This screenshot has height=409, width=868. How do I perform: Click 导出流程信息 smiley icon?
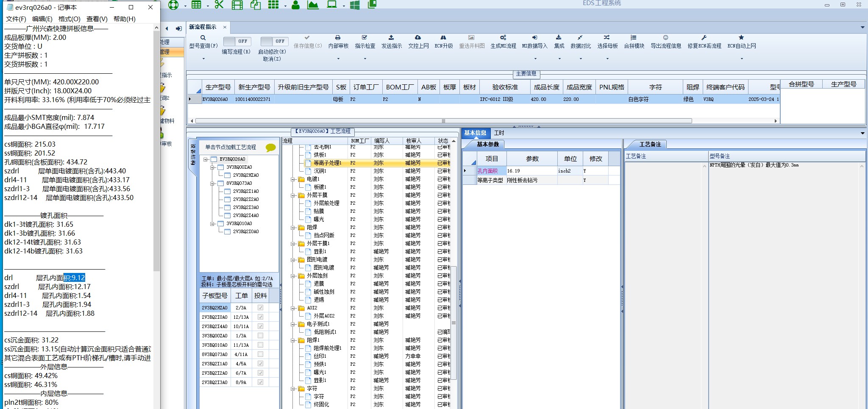coord(666,38)
